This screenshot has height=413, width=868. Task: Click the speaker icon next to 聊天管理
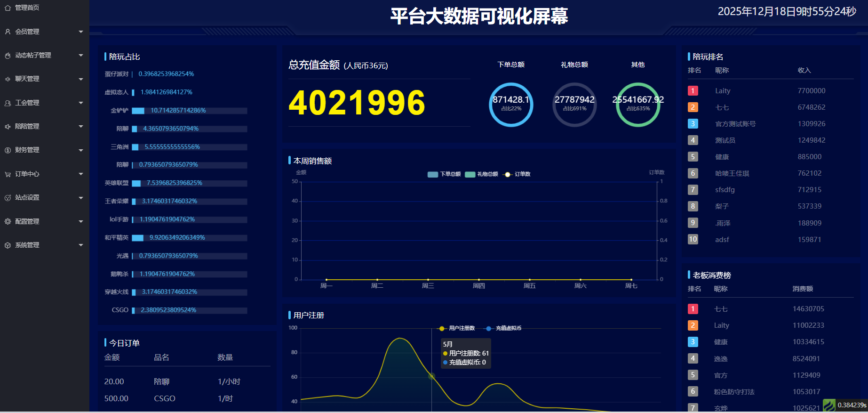8,79
